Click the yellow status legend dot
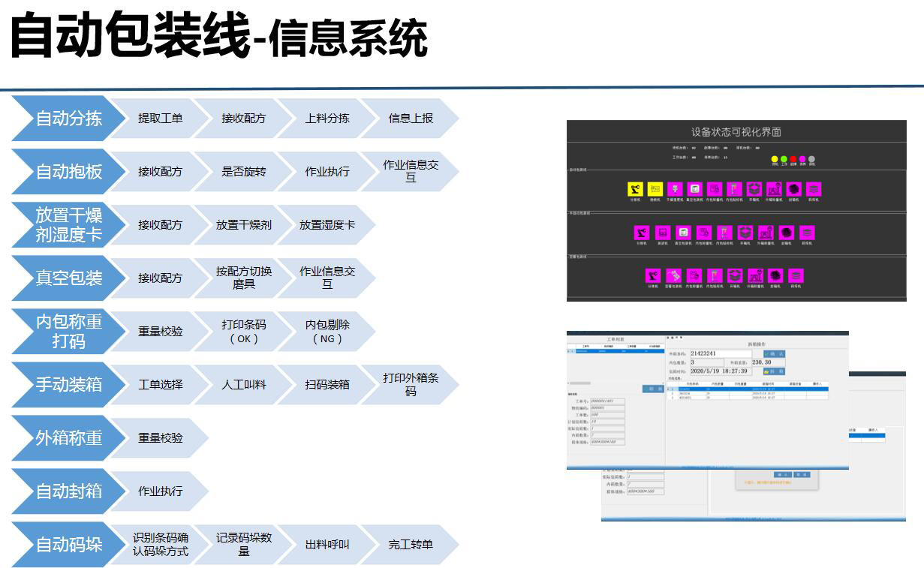 pyautogui.click(x=775, y=159)
